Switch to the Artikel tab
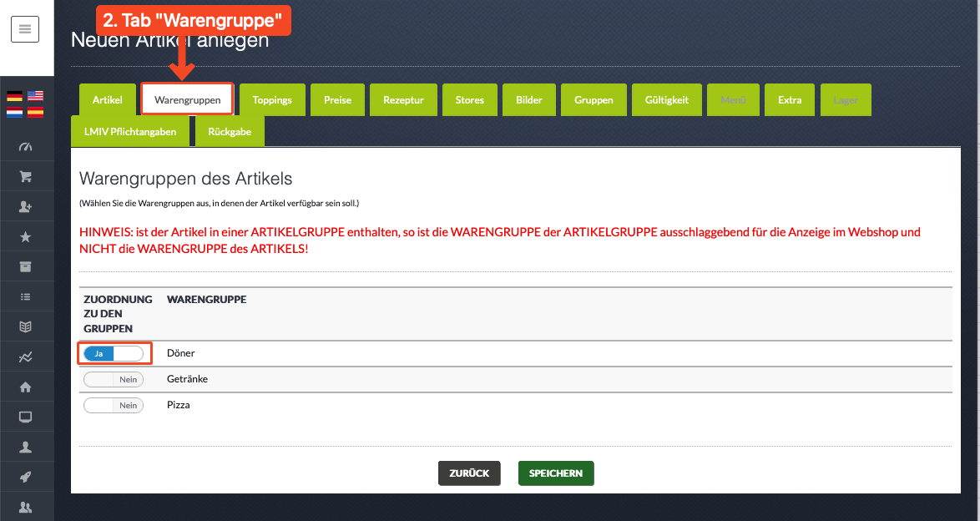The height and width of the screenshot is (521, 980). pos(108,100)
